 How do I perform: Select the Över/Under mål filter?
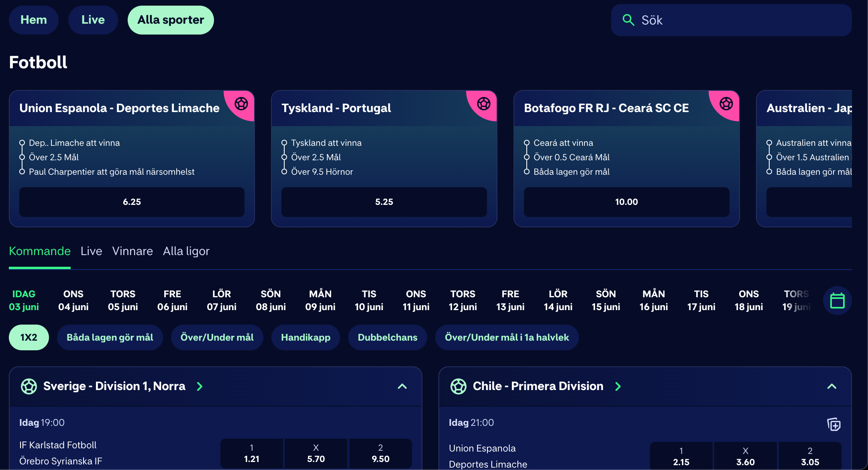(217, 337)
